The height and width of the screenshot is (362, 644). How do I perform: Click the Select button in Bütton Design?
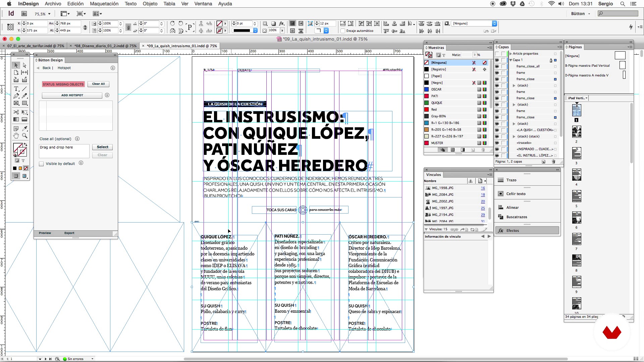(x=102, y=147)
